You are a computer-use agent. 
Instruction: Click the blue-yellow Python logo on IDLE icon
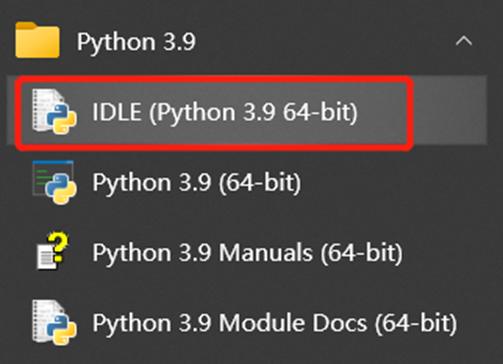[61, 119]
